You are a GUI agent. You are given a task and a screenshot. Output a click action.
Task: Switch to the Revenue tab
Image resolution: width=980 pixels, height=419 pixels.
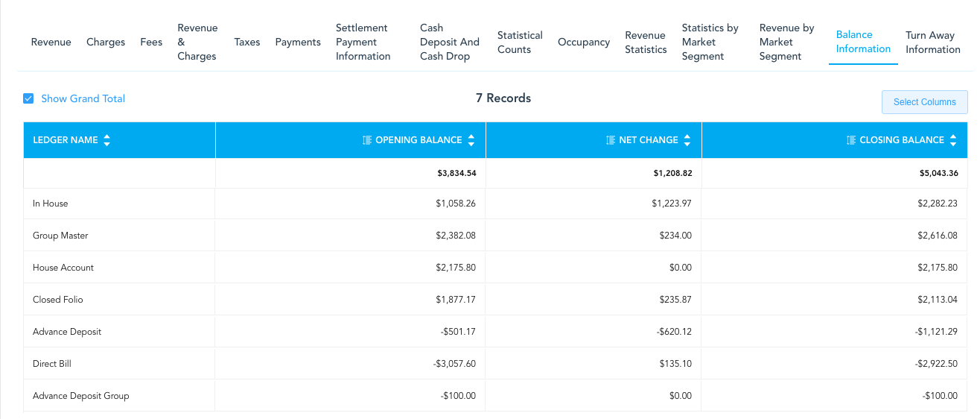tap(51, 42)
